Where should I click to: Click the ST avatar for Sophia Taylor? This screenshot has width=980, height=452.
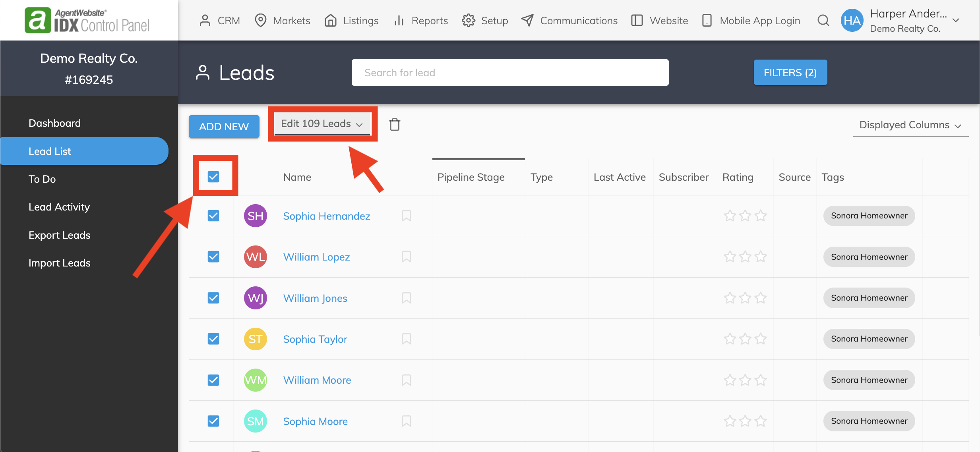pos(255,339)
